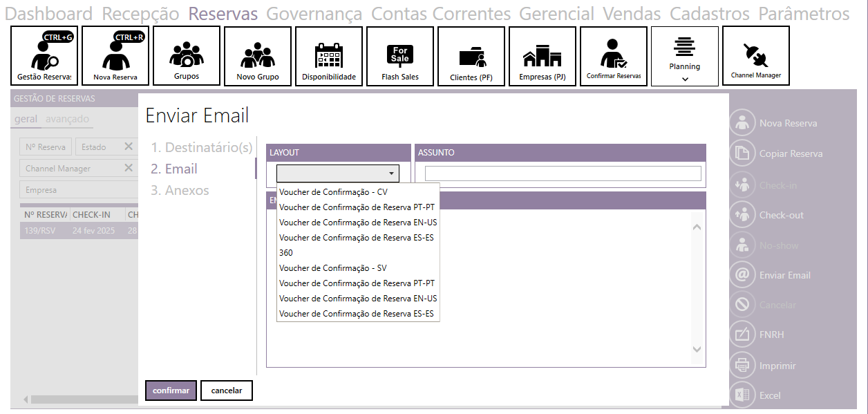This screenshot has width=868, height=414.
Task: Open the Clientes (PF) folder icon
Action: (471, 56)
